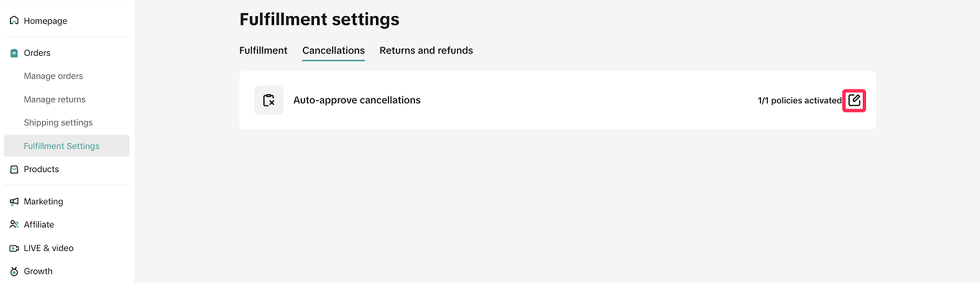
Task: Open Shipping settings
Action: [x=58, y=123]
